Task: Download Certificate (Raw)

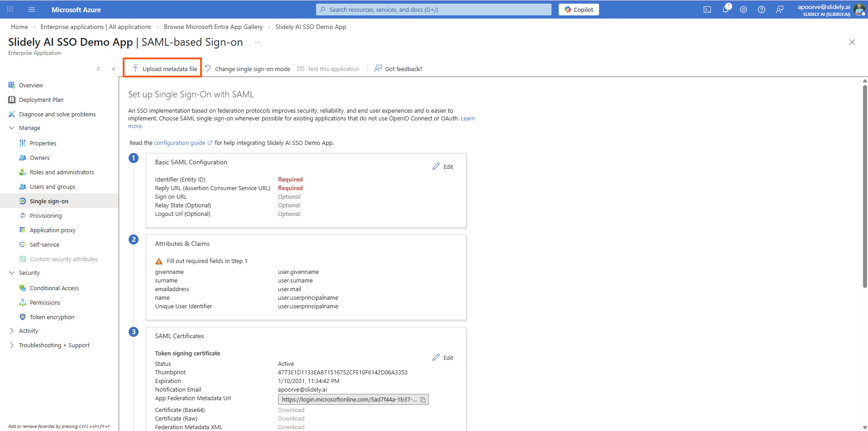Action: click(x=291, y=419)
